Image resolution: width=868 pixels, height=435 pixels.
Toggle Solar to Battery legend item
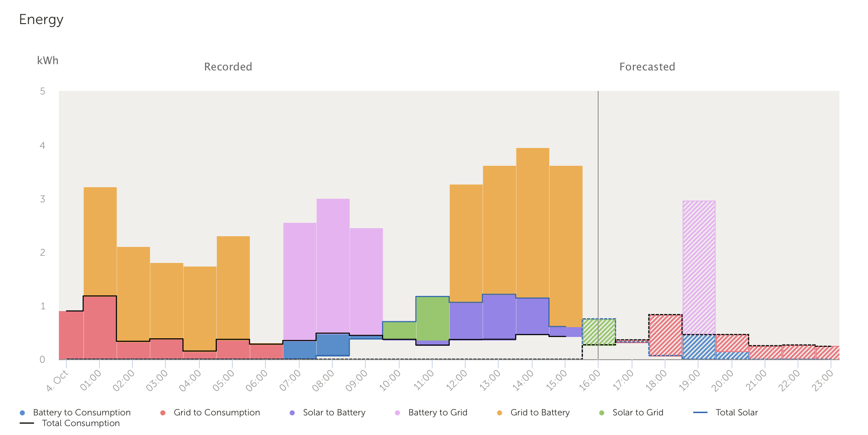(x=334, y=413)
